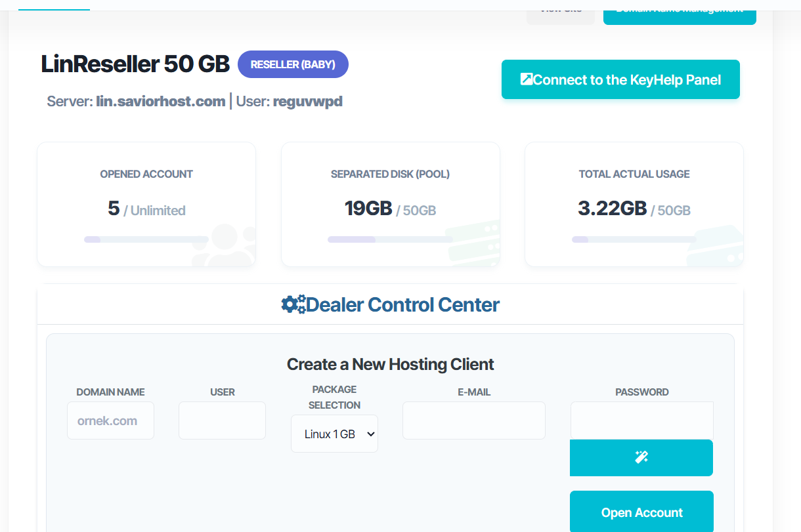Open the Package Selection dropdown

pyautogui.click(x=334, y=434)
